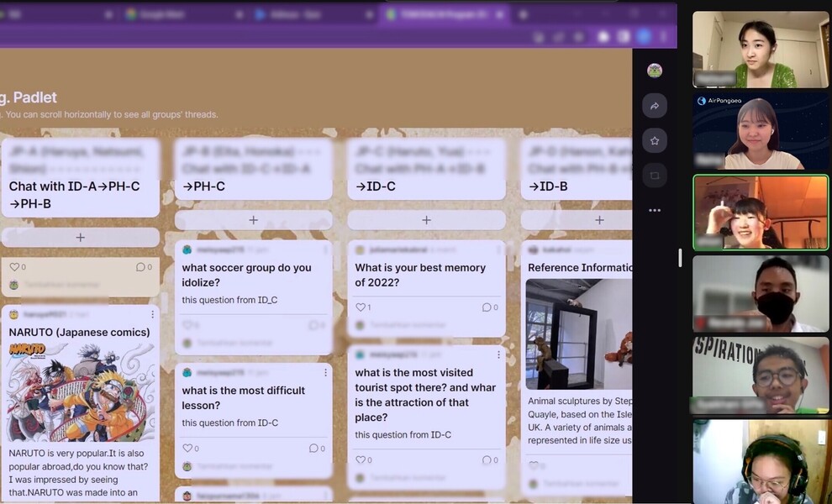Click the star icon in the Padlet sidebar

point(654,140)
